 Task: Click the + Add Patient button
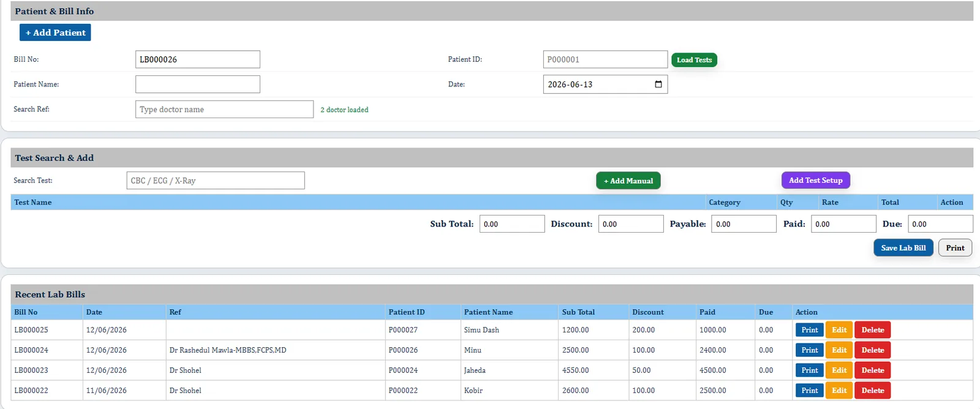click(x=55, y=32)
